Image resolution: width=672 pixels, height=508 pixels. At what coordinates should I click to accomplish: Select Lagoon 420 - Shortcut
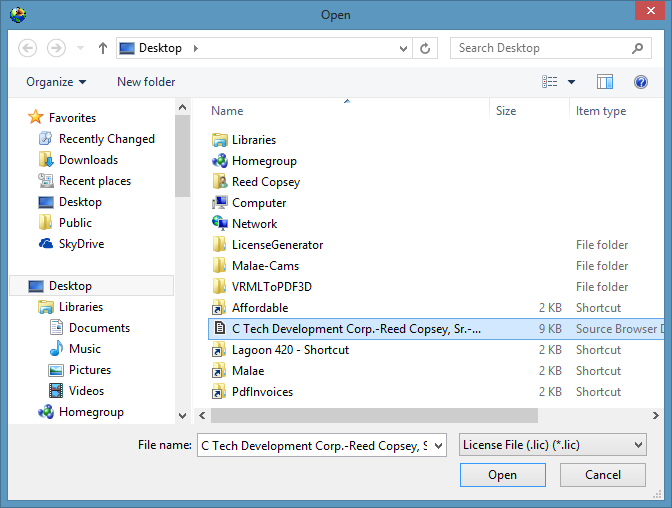click(x=290, y=350)
